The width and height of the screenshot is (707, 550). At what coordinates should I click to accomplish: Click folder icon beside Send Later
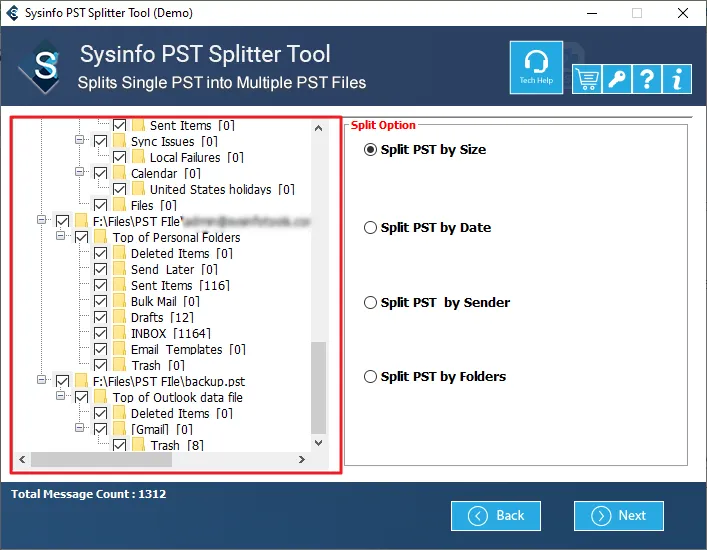point(119,269)
